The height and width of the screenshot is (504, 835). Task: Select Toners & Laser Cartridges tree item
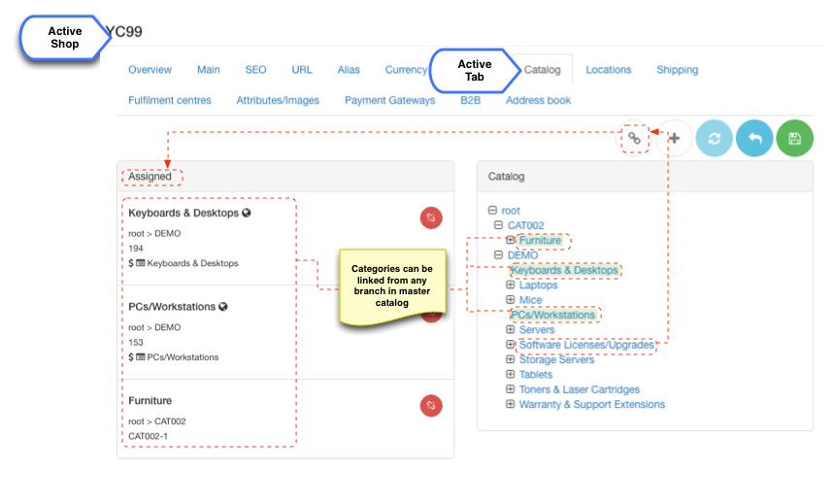[x=580, y=389]
